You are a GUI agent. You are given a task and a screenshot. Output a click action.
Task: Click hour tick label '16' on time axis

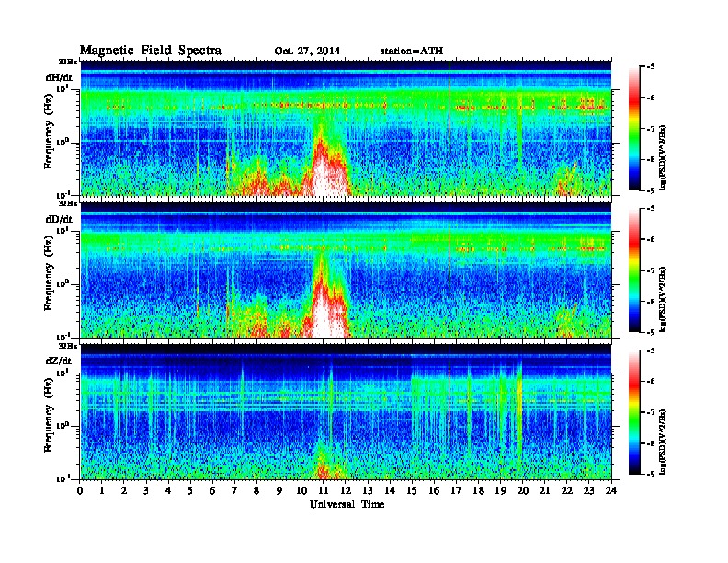click(434, 491)
